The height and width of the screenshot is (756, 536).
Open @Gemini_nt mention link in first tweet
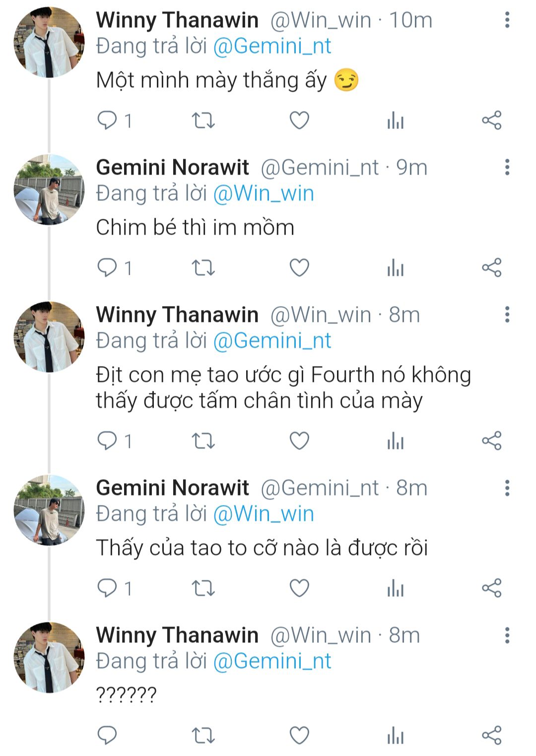coord(272,46)
